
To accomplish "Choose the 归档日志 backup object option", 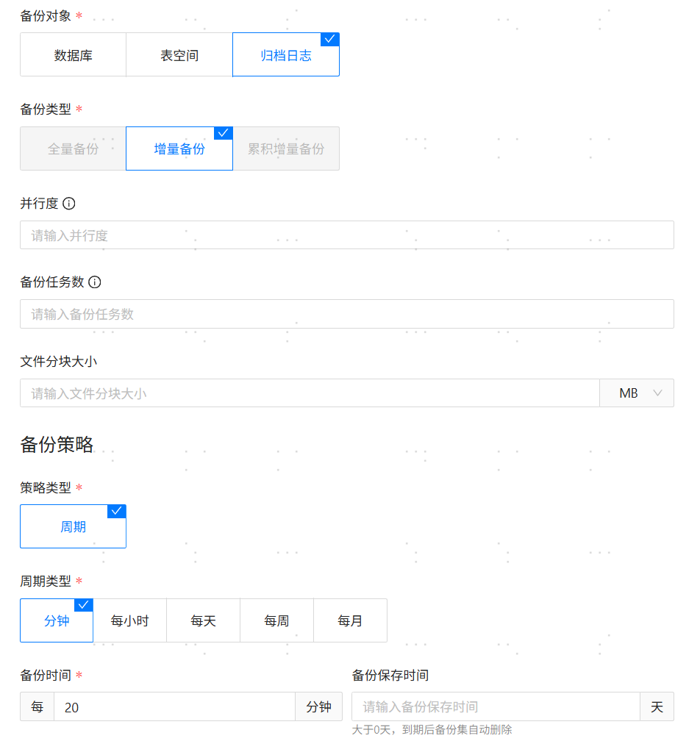I will point(286,55).
